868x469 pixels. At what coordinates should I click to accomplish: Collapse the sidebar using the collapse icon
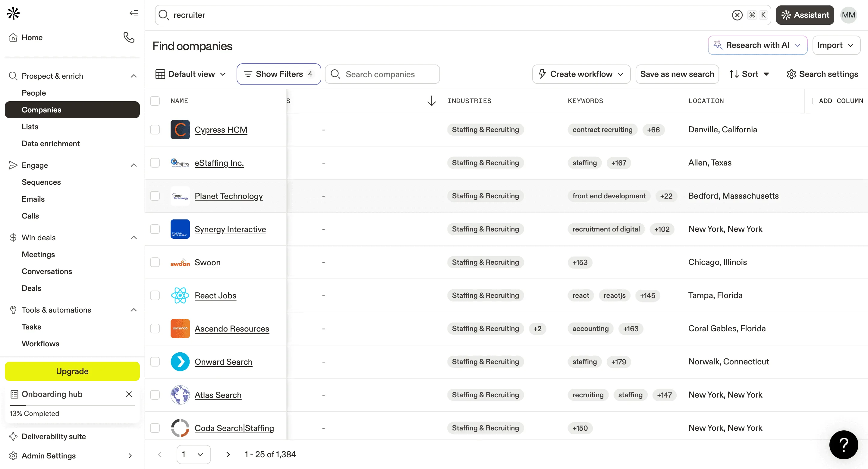pyautogui.click(x=134, y=13)
